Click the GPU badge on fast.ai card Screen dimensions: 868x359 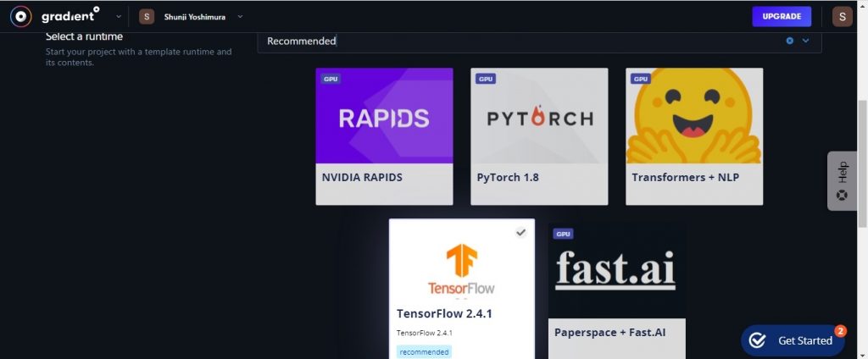pos(563,234)
